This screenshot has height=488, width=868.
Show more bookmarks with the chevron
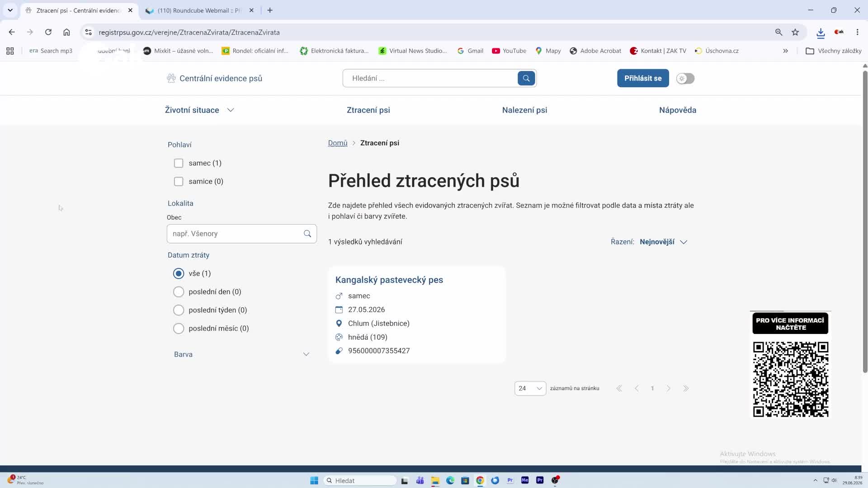[786, 51]
